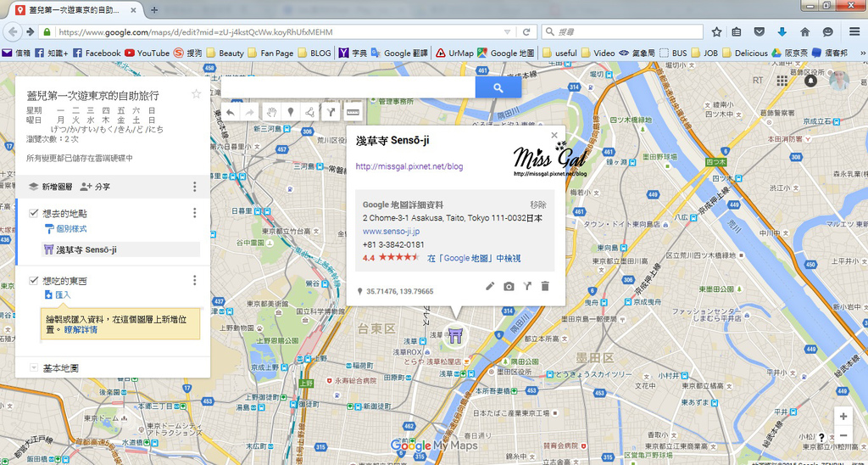This screenshot has width=868, height=465.
Task: Open 想吃的東西 layer options menu
Action: tap(194, 280)
